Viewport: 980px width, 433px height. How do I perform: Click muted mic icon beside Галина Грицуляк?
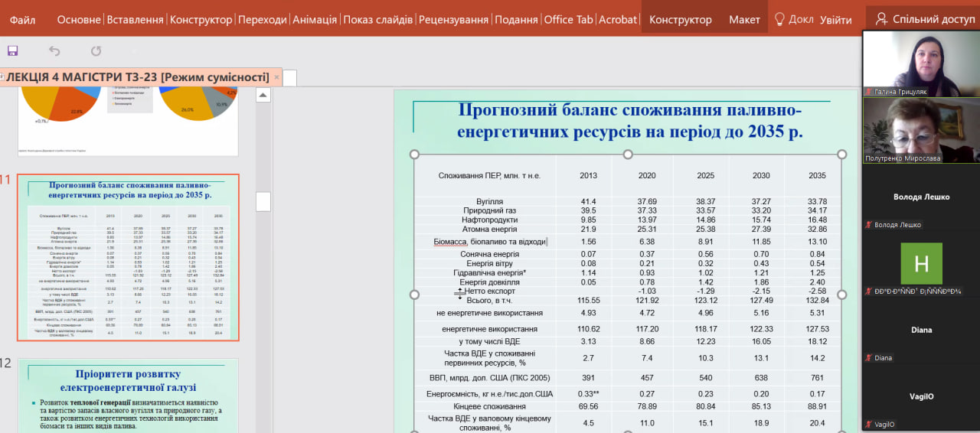point(869,92)
